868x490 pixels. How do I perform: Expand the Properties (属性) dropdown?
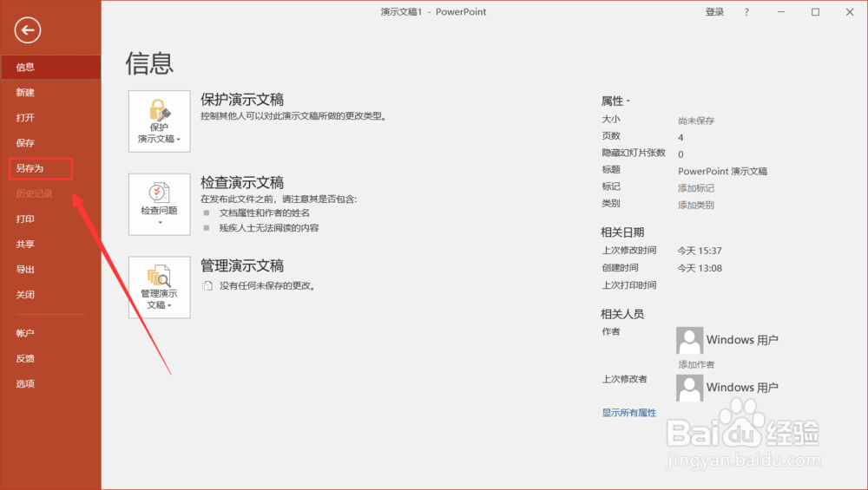[615, 101]
